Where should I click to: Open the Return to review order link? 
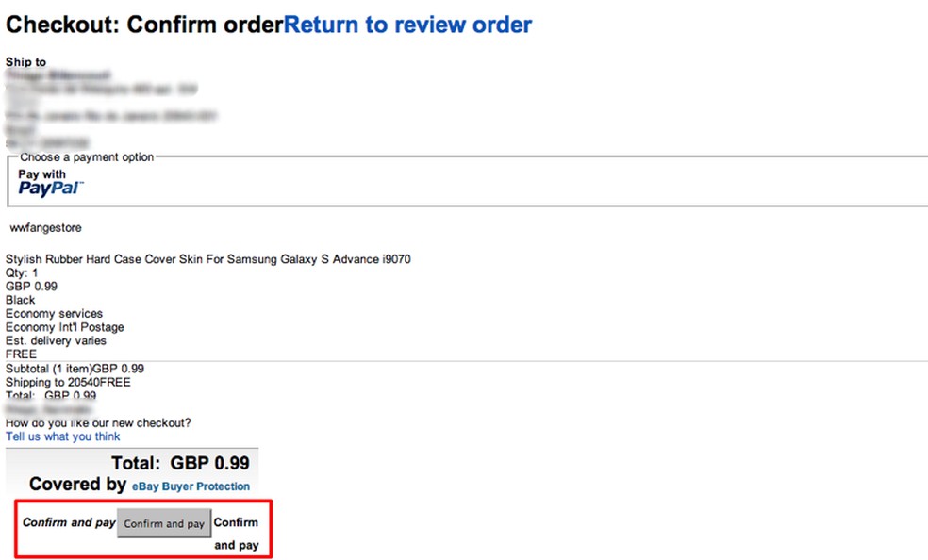[407, 25]
